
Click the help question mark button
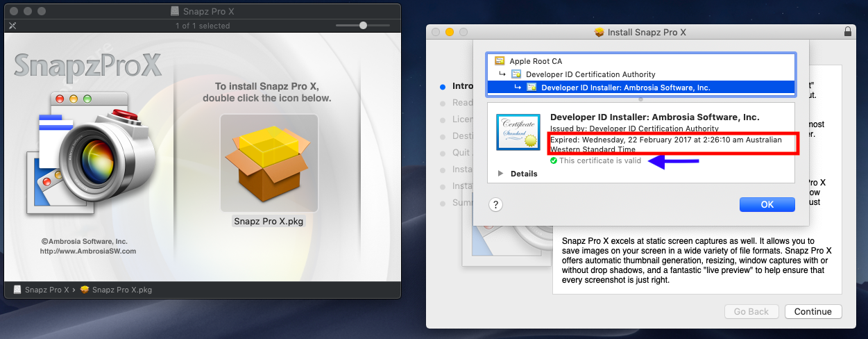[x=495, y=204]
